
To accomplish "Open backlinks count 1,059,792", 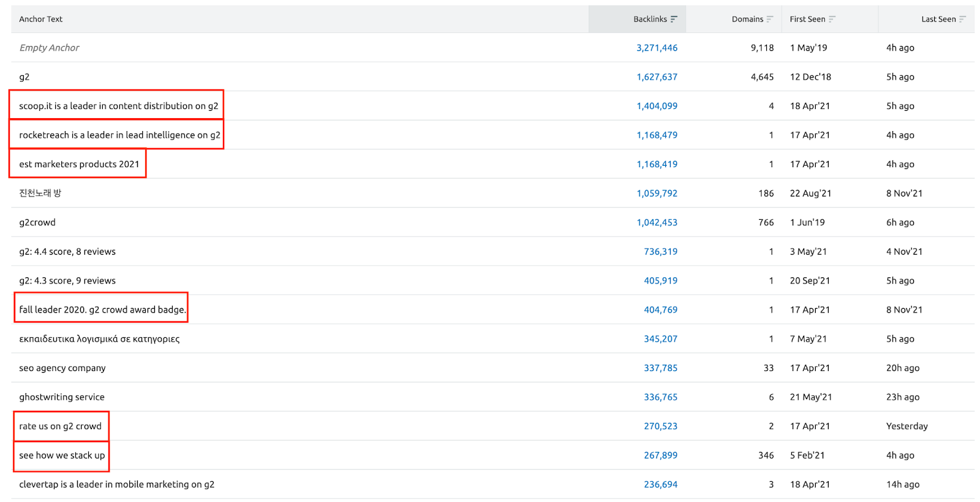I will pyautogui.click(x=657, y=193).
